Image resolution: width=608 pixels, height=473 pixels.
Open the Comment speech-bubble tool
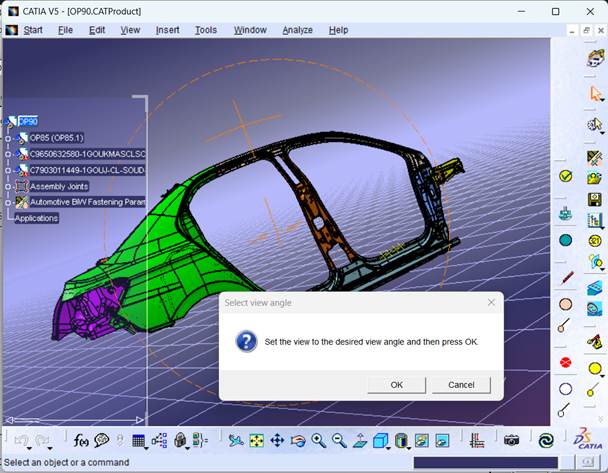click(101, 440)
